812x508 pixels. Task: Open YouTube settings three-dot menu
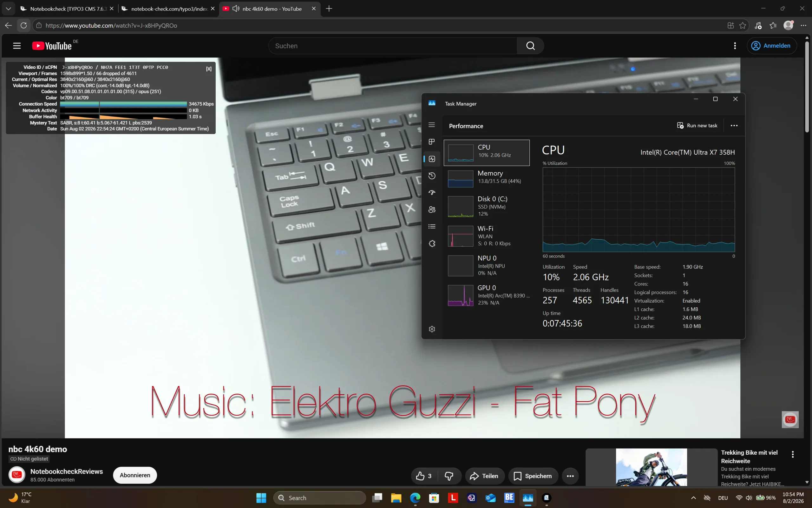point(735,46)
